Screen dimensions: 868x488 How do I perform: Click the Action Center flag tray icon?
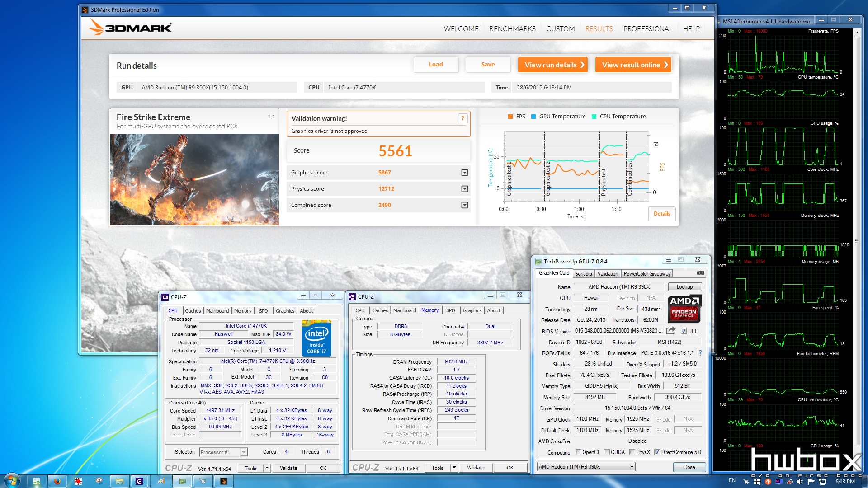811,482
